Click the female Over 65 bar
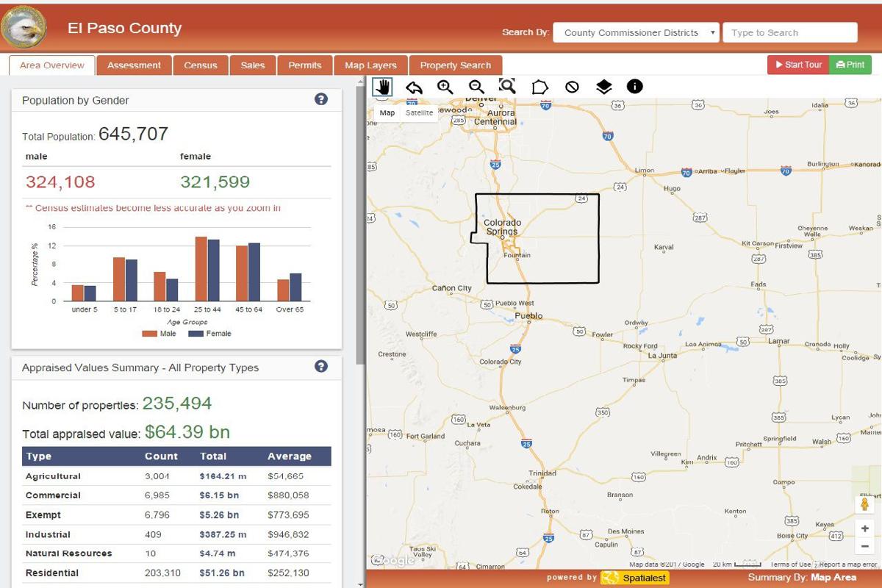Viewport: 882px width, 588px height. click(295, 287)
